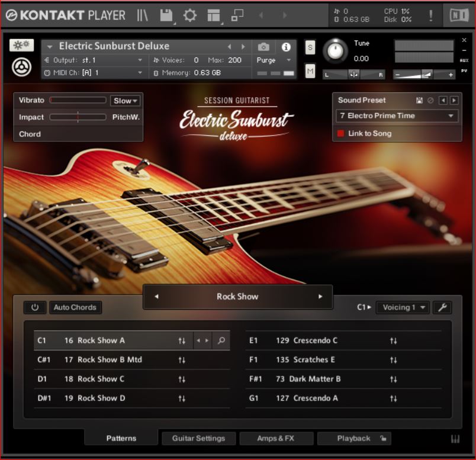Select previous instrument arrow in header
This screenshot has width=476, height=460.
coord(230,46)
